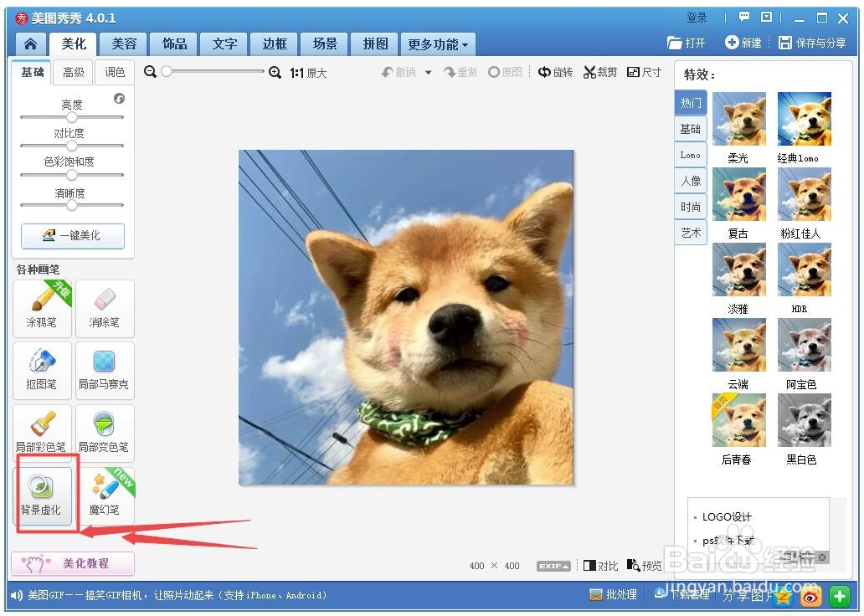The height and width of the screenshot is (616, 864).
Task: Click the EXIF info badge
Action: [553, 566]
